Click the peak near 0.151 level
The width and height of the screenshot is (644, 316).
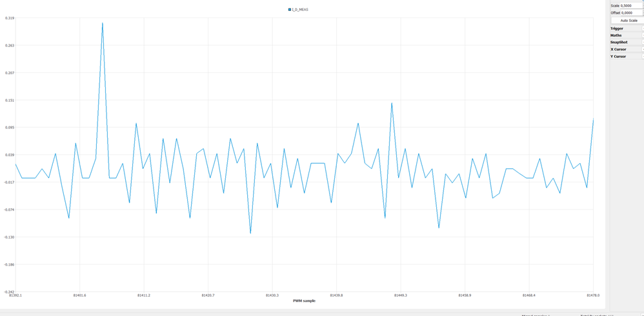[392, 103]
